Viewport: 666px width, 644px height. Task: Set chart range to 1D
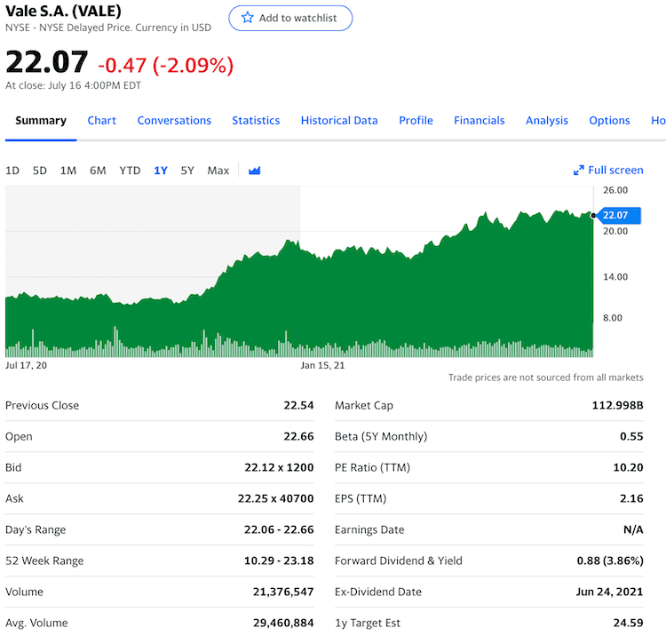coord(12,171)
